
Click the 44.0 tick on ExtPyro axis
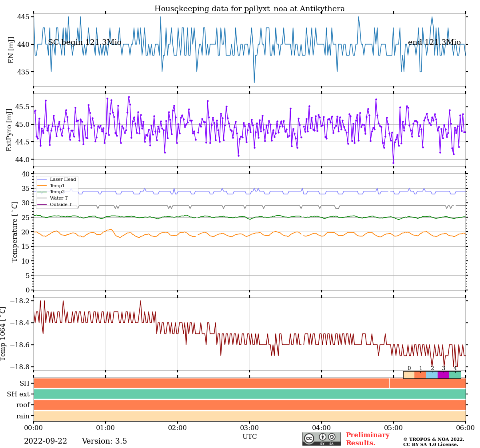pyautogui.click(x=22, y=160)
